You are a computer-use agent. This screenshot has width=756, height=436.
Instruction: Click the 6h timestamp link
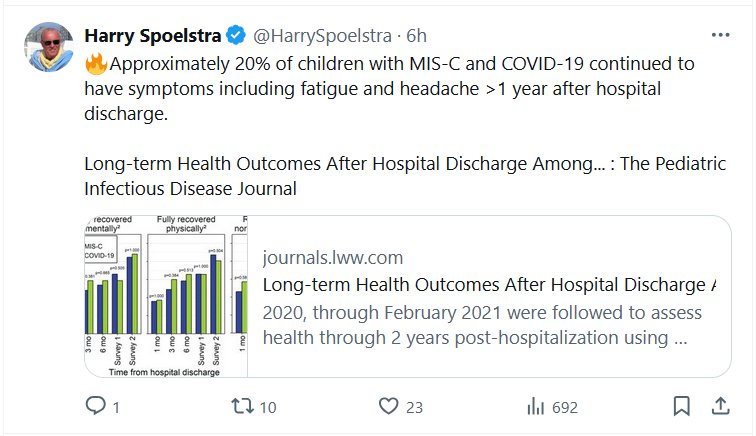416,37
